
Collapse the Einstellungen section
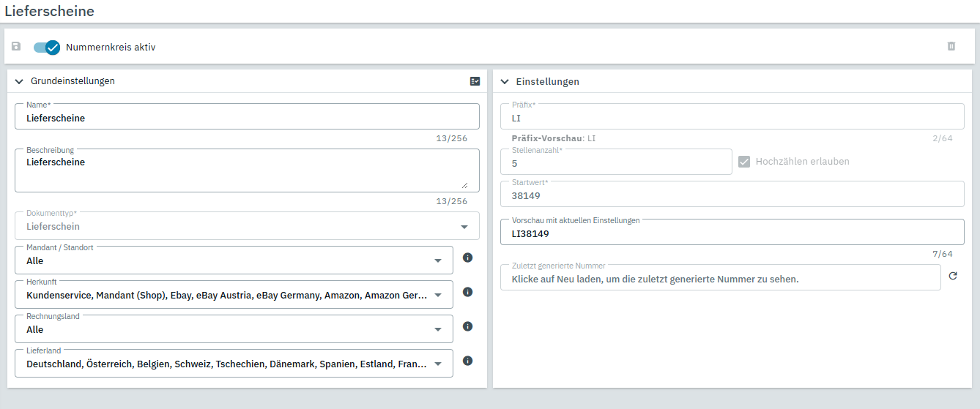505,81
